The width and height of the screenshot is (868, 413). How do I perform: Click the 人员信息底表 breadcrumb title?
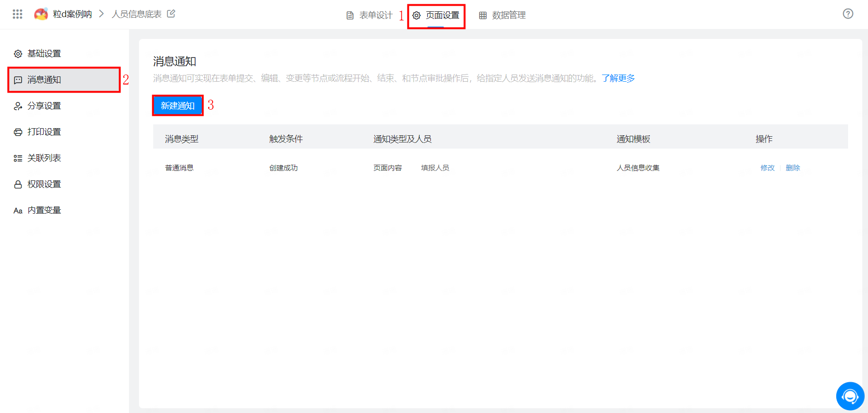pyautogui.click(x=137, y=14)
